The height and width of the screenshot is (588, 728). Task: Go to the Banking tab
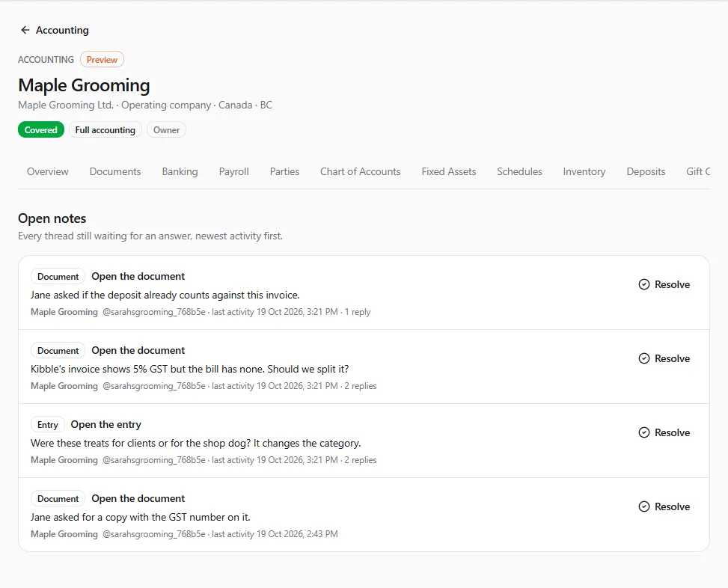coord(180,172)
